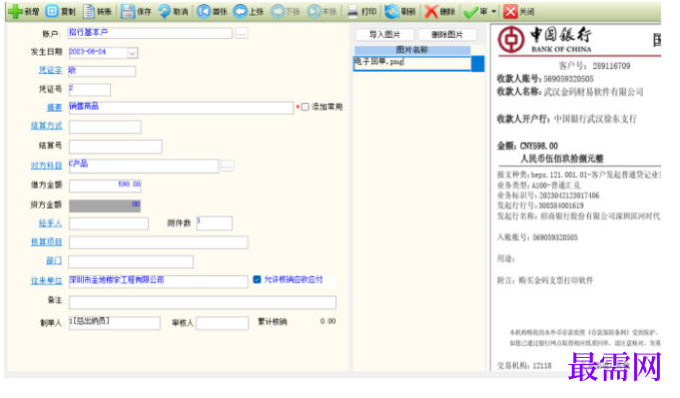This screenshot has width=680, height=398.
Task: Expand the 发生日期 date dropdown
Action: [132, 53]
